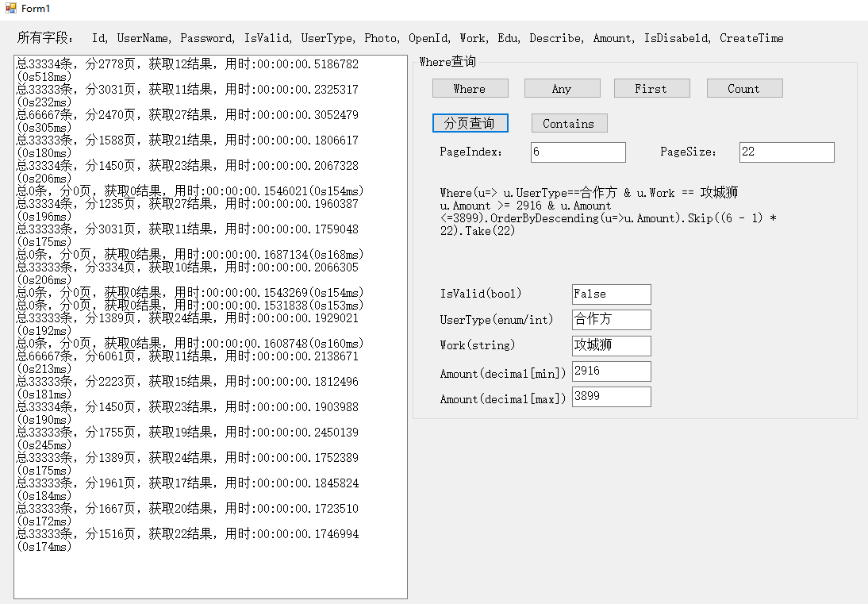Click the UserType field showing 合作方
Viewport: 868px width, 604px height.
611,320
